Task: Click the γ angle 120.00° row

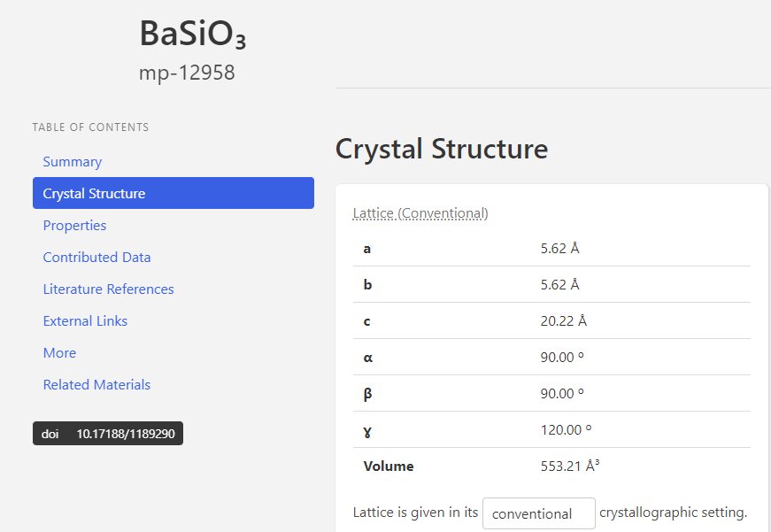Action: (x=551, y=429)
